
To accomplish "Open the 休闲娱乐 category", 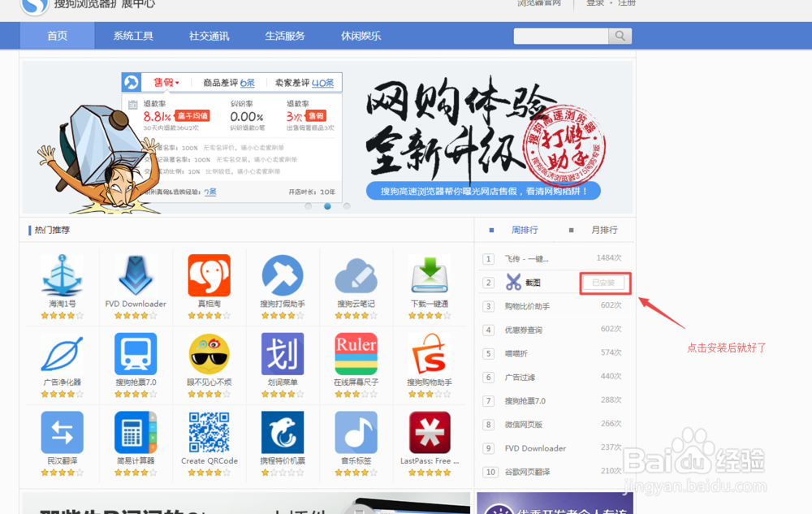I will pos(361,36).
